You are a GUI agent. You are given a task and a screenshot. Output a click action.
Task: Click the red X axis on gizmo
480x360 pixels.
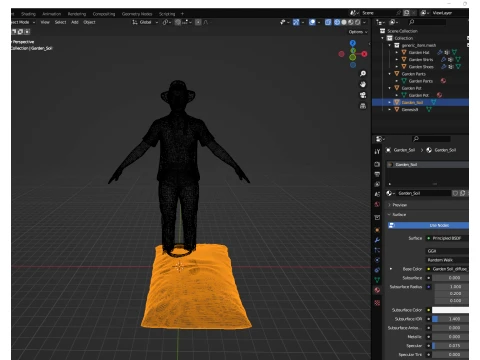364,54
